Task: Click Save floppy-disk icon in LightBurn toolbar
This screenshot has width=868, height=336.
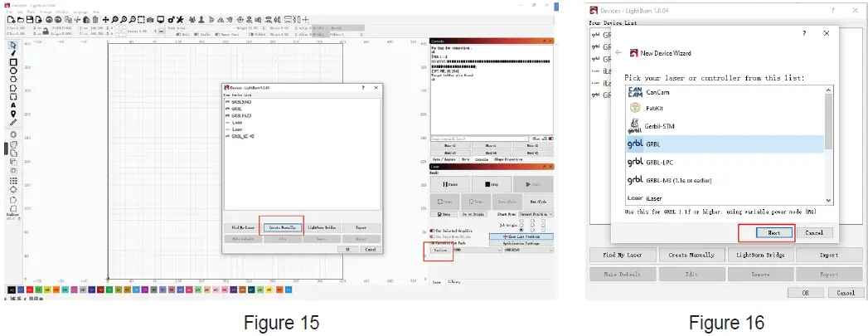Action: [x=30, y=20]
